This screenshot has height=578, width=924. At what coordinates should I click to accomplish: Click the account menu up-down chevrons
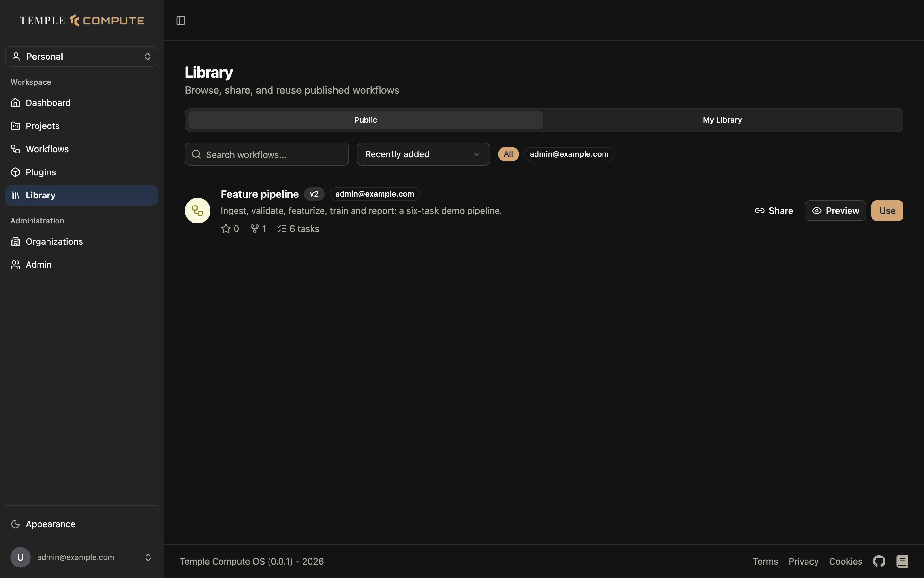pos(148,557)
